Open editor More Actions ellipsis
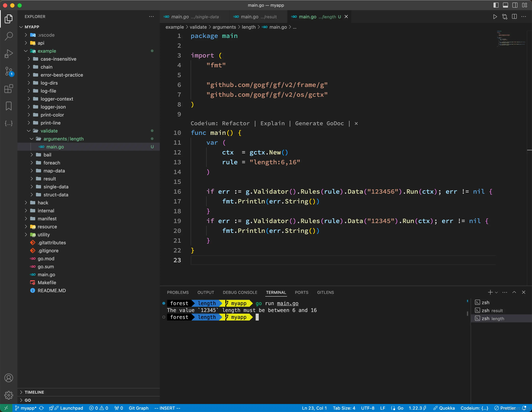Image resolution: width=532 pixels, height=412 pixels. [x=523, y=17]
